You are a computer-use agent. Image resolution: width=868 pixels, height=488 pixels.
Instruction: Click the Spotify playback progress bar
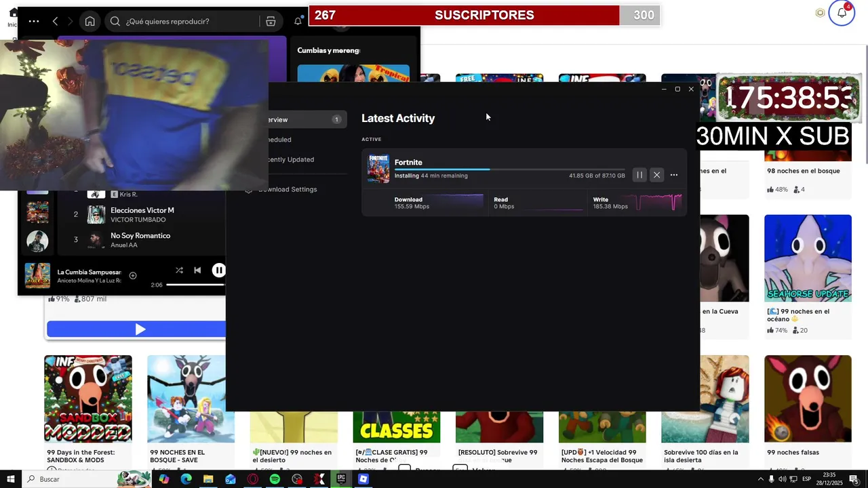[195, 285]
